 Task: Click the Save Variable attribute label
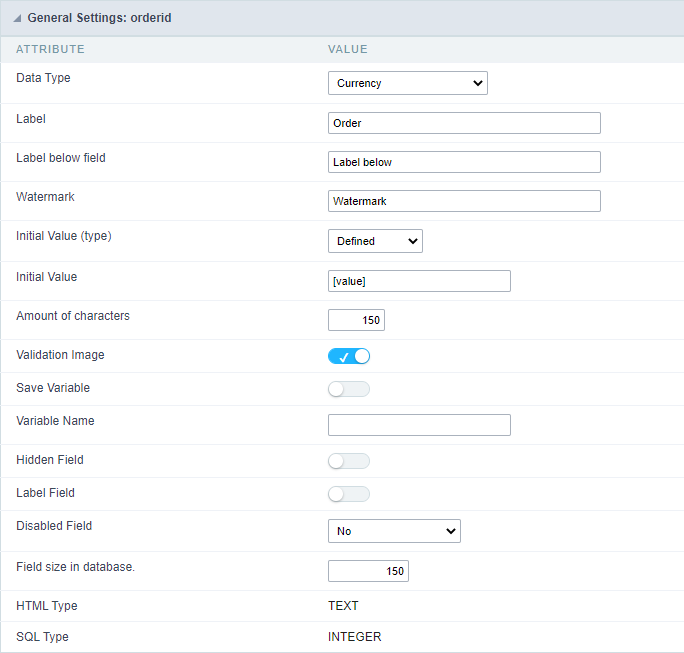point(53,388)
